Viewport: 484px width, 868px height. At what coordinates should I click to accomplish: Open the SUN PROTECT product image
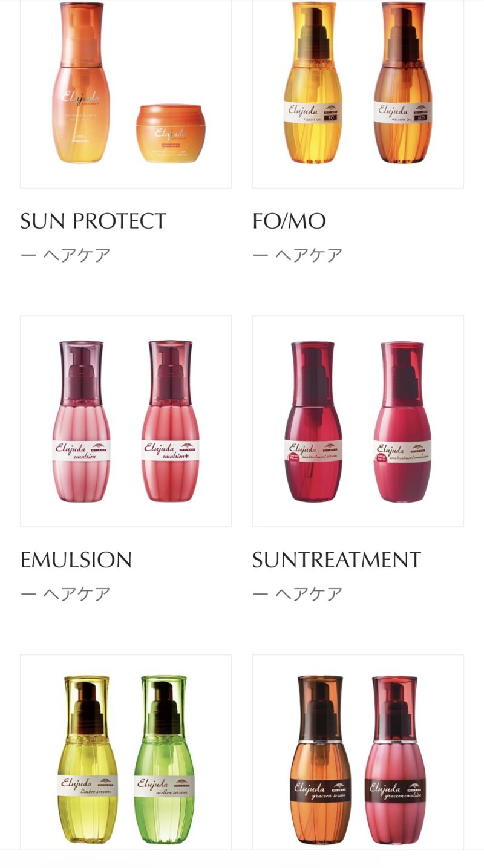tap(126, 94)
